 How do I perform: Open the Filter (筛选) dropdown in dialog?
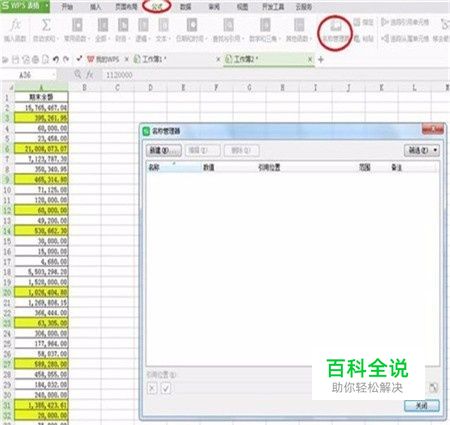[x=422, y=150]
